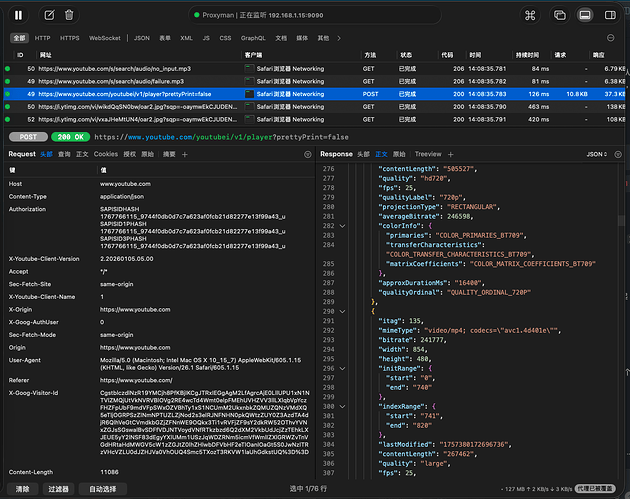Toggle the bottom panel layout icon

click(x=585, y=15)
